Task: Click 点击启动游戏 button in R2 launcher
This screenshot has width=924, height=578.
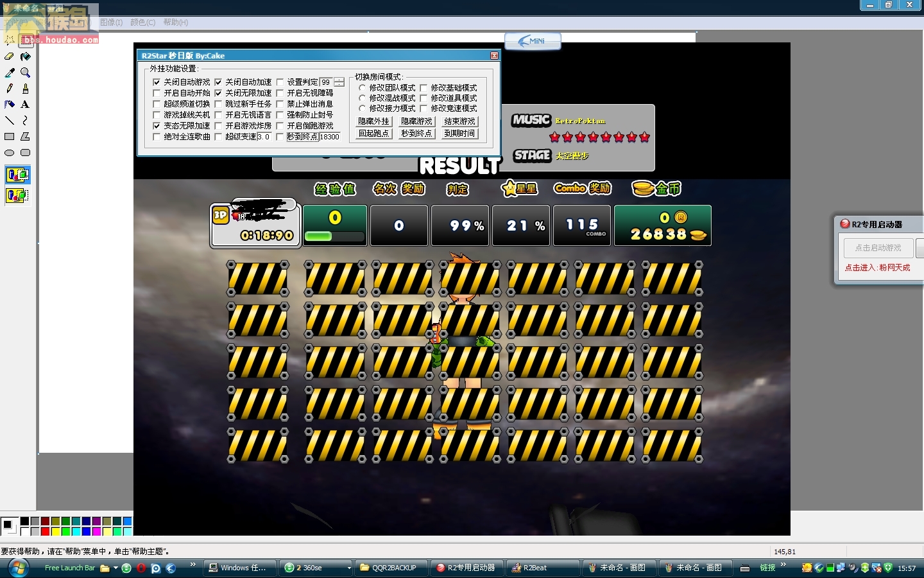Action: click(x=878, y=248)
